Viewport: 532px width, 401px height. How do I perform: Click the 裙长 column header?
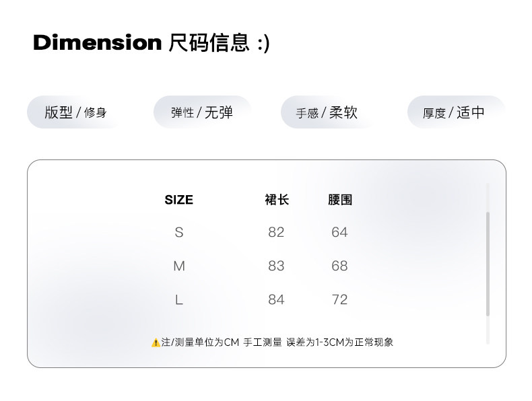[276, 200]
